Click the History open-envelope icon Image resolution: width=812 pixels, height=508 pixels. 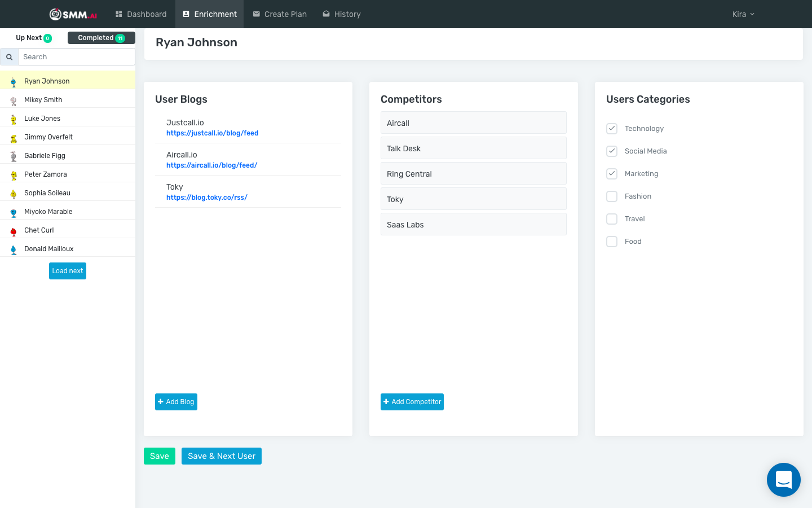326,14
